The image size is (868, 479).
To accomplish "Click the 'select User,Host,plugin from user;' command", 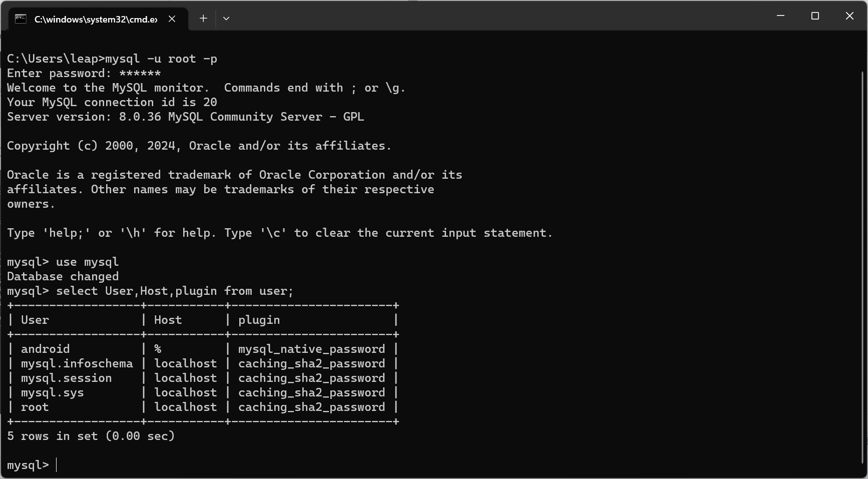I will click(174, 291).
